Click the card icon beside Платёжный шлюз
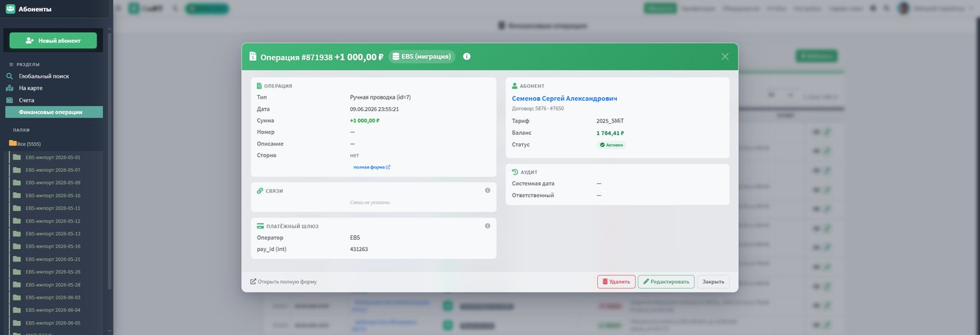980x335 pixels. [260, 226]
